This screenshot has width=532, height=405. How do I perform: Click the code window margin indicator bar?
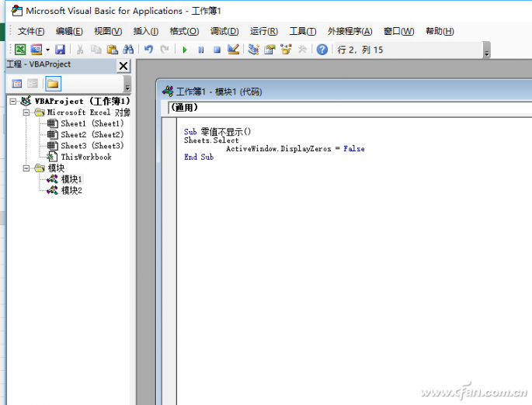[169, 261]
